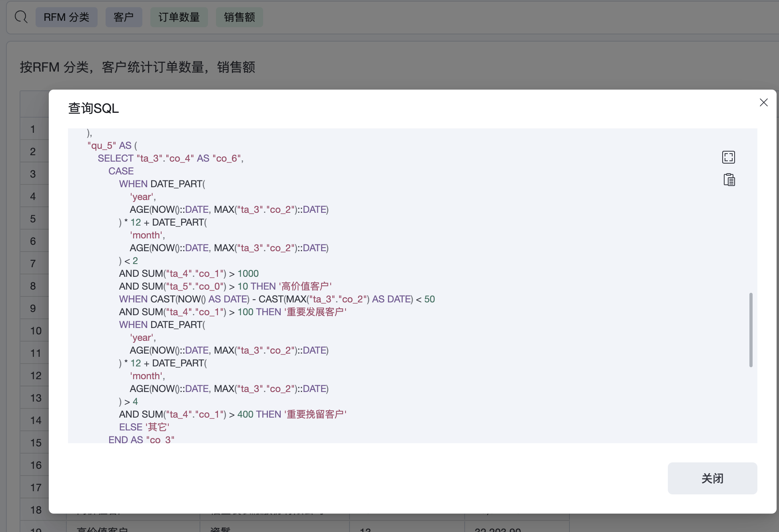The image size is (779, 532).
Task: Select the 订单数量 measure tag
Action: point(179,17)
